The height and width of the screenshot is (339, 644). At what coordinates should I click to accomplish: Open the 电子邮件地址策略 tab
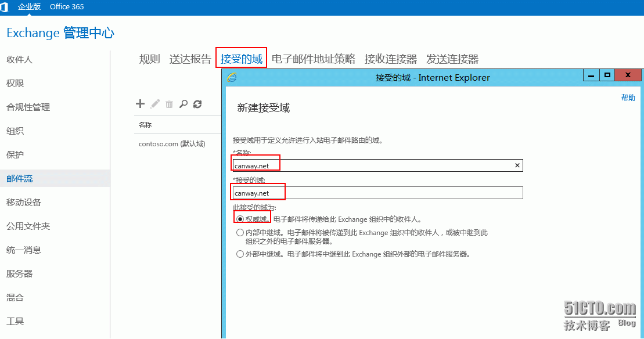click(314, 59)
